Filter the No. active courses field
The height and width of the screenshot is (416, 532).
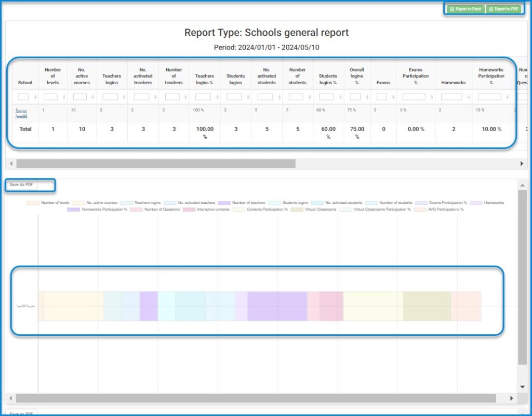79,97
